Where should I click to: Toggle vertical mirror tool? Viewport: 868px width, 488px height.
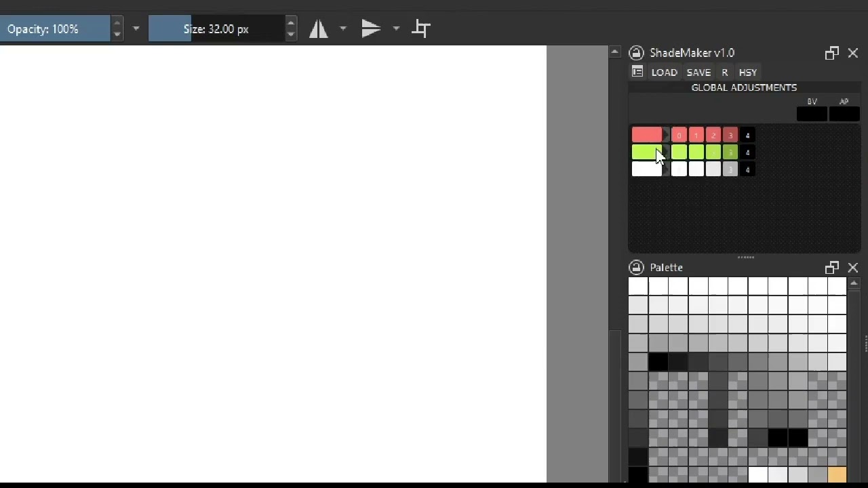click(x=371, y=29)
